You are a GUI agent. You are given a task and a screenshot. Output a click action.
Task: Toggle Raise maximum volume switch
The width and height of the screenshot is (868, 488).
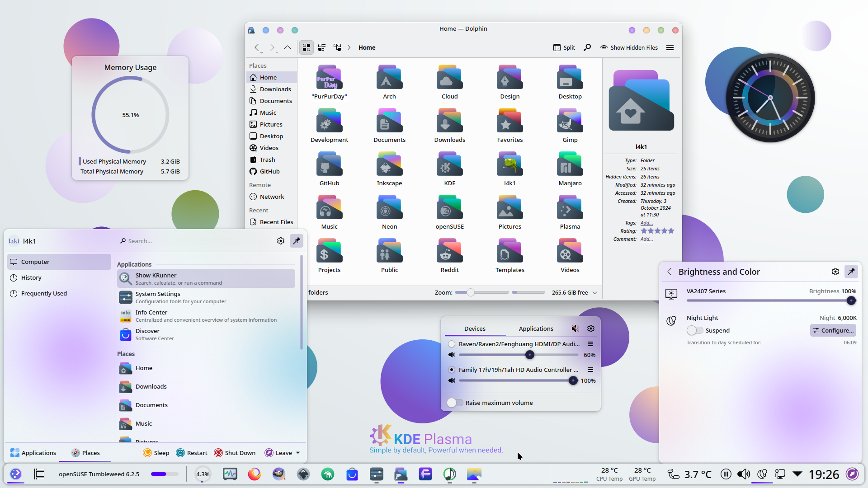pyautogui.click(x=455, y=403)
